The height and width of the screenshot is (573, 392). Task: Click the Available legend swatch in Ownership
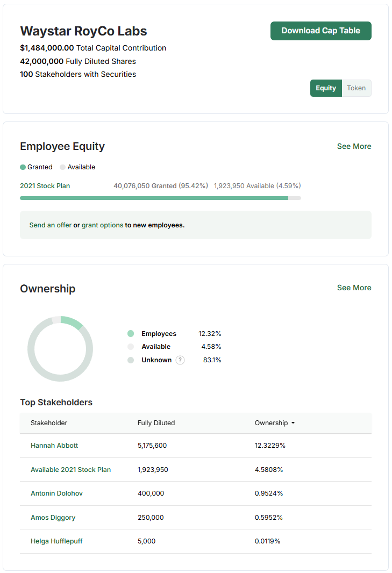(131, 346)
